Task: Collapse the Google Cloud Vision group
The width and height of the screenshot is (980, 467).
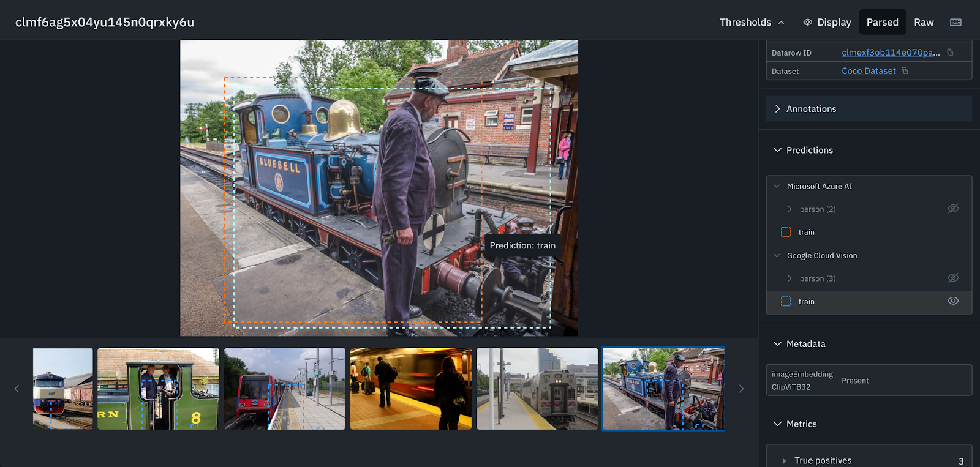Action: 777,255
